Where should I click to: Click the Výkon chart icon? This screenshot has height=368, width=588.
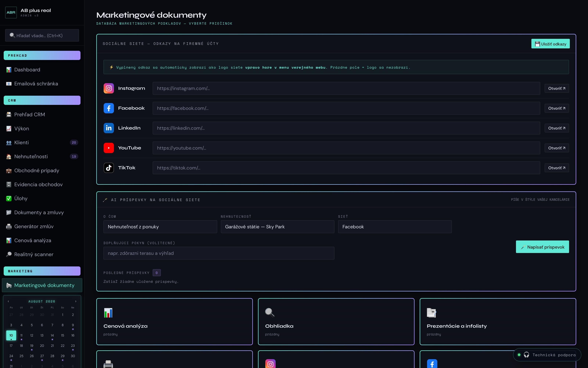(9, 128)
